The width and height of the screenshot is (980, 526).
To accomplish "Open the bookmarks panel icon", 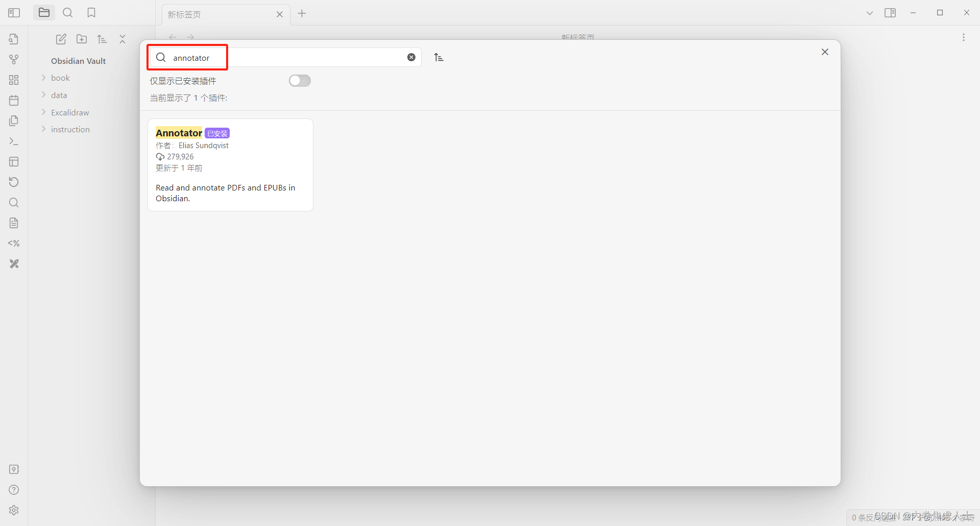I will 91,12.
